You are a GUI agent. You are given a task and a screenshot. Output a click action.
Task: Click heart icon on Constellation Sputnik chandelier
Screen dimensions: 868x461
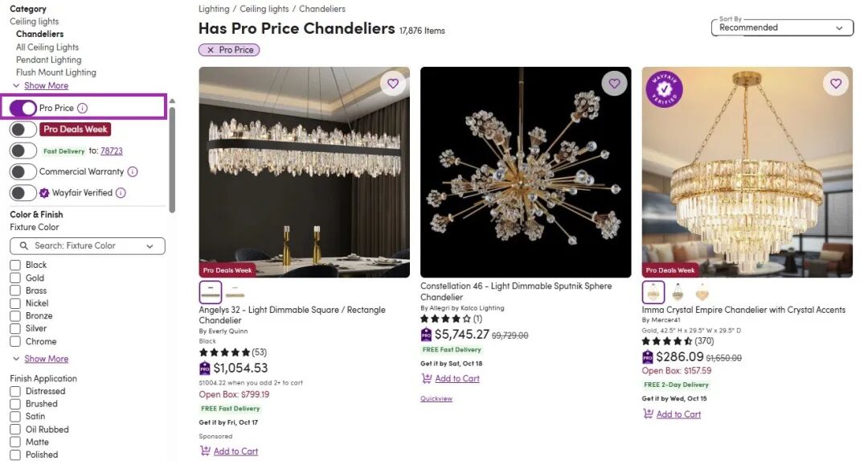pos(614,84)
